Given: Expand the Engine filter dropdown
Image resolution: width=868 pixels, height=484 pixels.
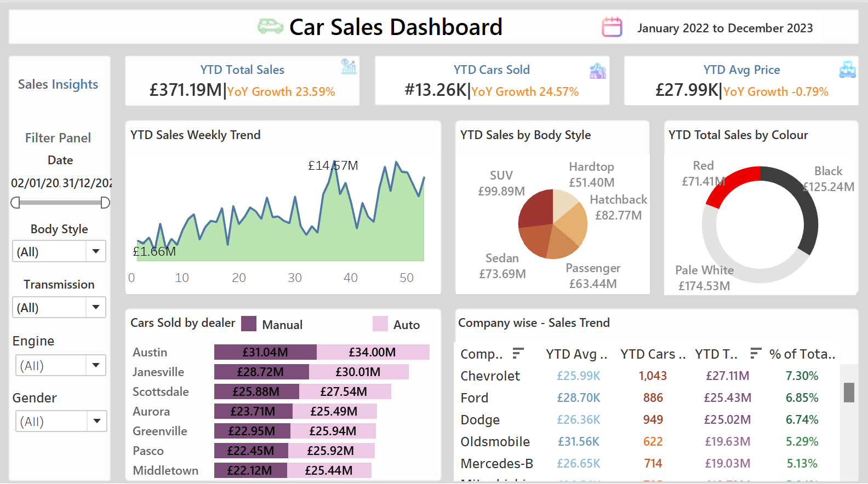Looking at the screenshot, I should pyautogui.click(x=96, y=365).
